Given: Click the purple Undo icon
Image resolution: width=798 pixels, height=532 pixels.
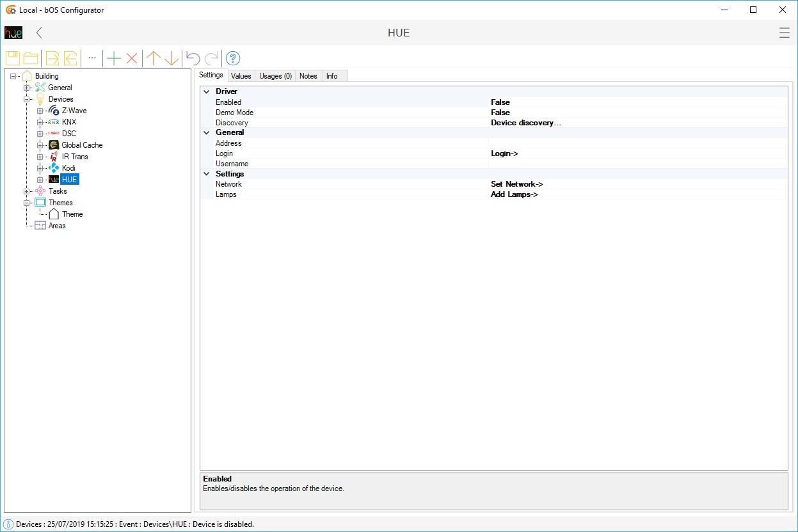Looking at the screenshot, I should 193,58.
